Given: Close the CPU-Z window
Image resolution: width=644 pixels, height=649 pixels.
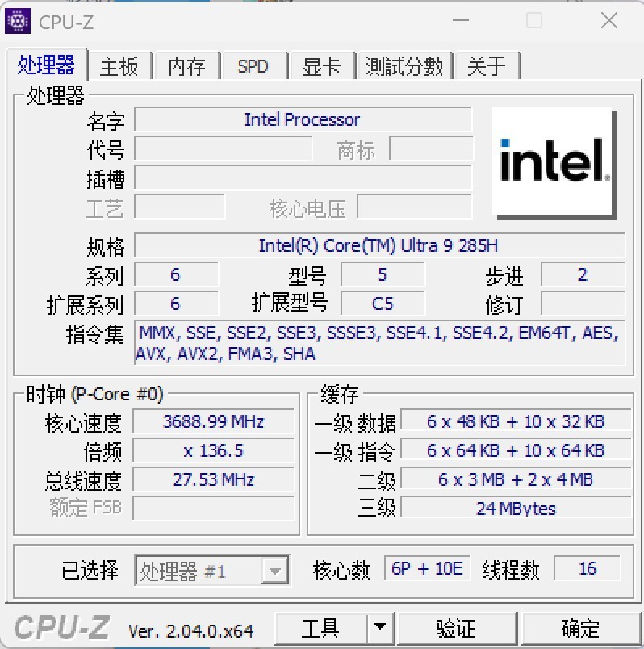Looking at the screenshot, I should pos(608,20).
